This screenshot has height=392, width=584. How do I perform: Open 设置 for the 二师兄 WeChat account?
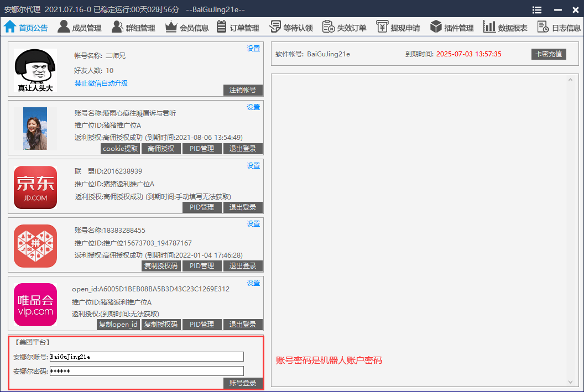coord(253,49)
